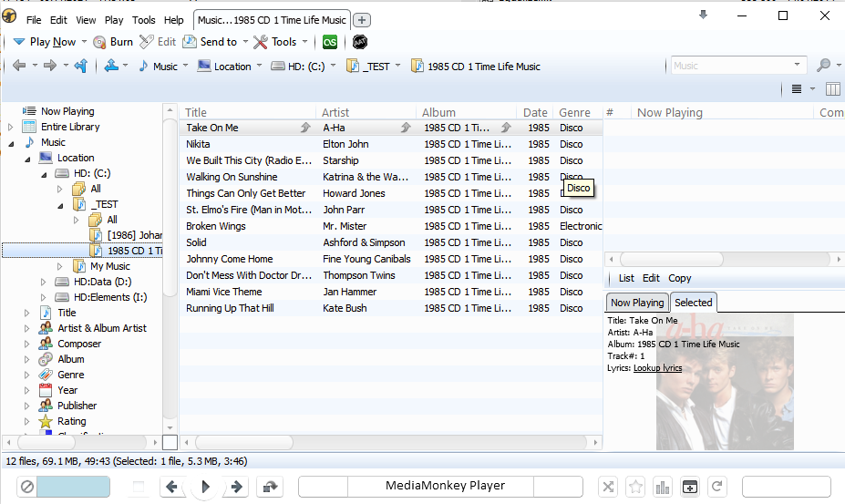Toggle repeat in the player bar

[x=717, y=487]
